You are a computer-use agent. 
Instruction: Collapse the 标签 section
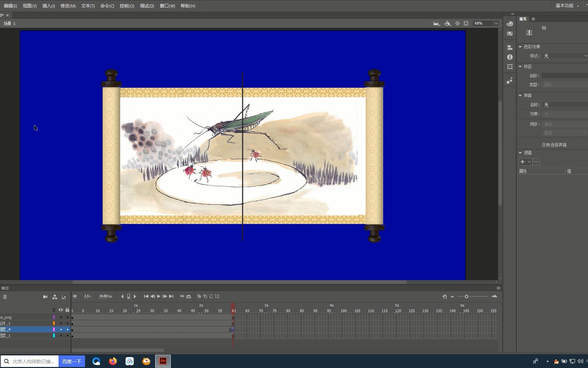[x=520, y=66]
